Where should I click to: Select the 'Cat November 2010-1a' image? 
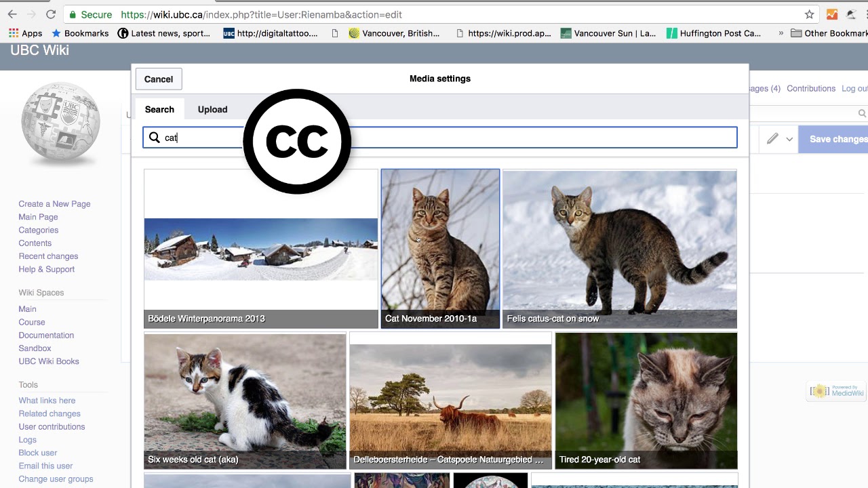[440, 249]
